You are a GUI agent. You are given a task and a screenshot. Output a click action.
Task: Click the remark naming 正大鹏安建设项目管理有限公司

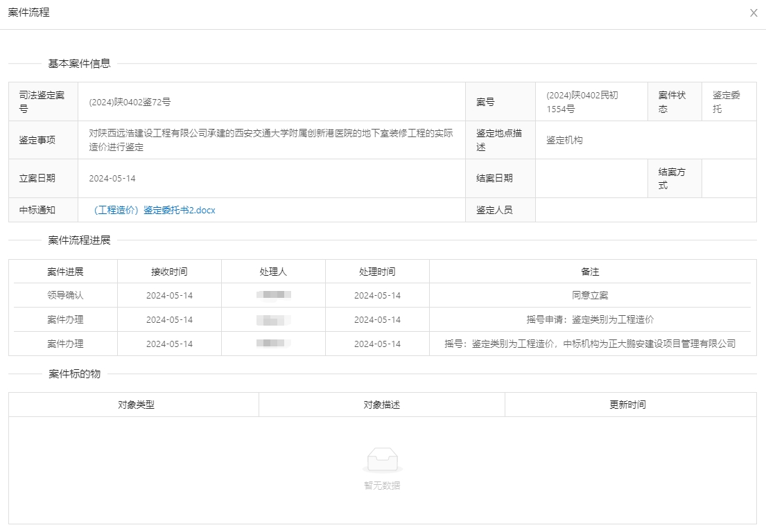pos(590,344)
